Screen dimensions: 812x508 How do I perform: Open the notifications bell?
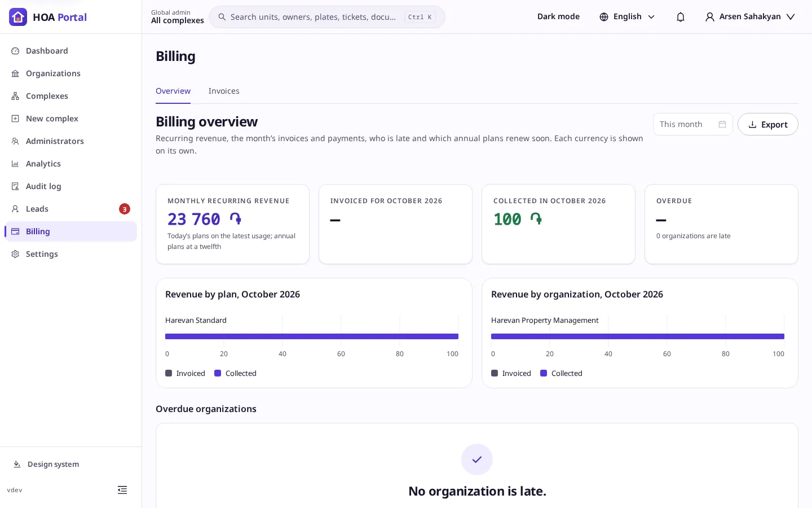(681, 17)
